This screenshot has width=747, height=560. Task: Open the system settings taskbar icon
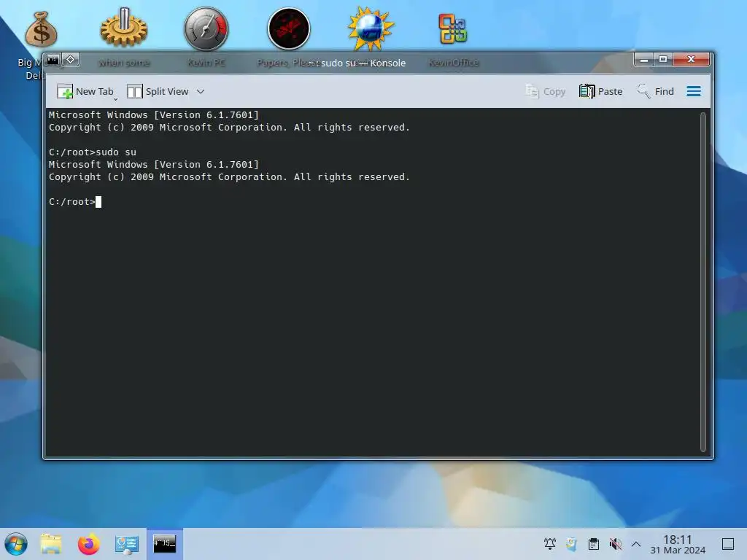pos(127,544)
